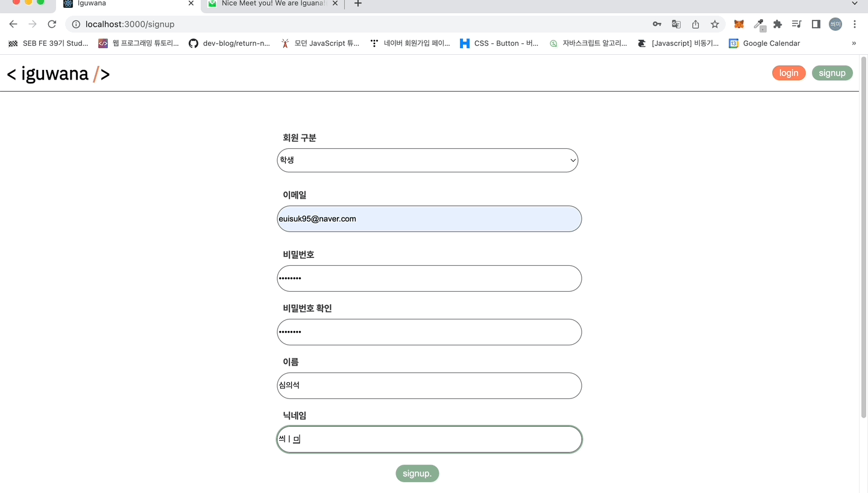Open the CSS - Button bookmark
The width and height of the screenshot is (868, 493).
tap(499, 43)
